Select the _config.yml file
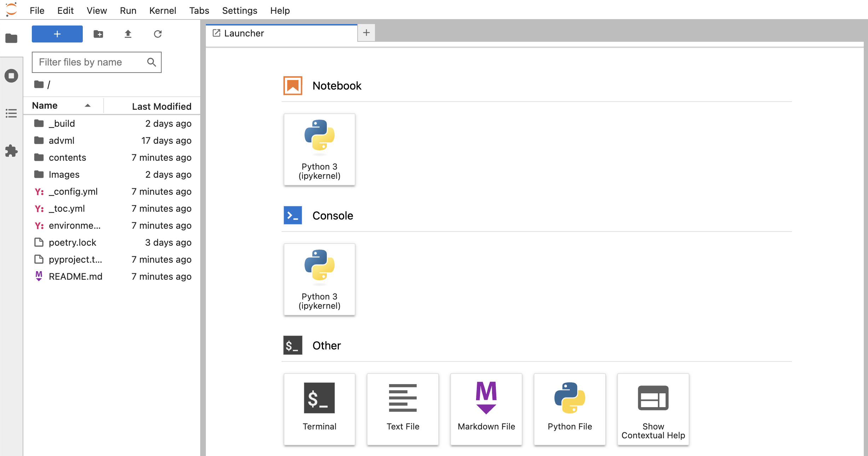The height and width of the screenshot is (456, 868). click(x=112, y=192)
